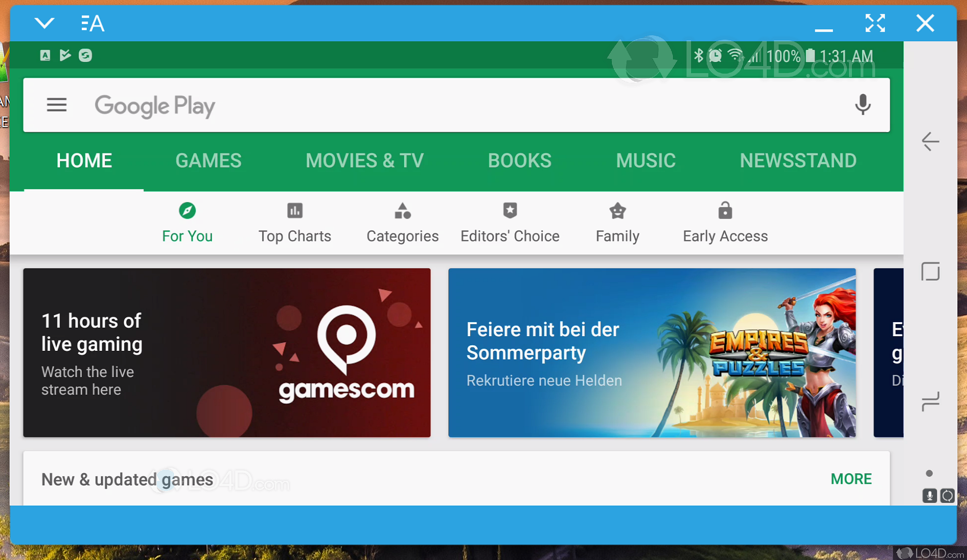The width and height of the screenshot is (967, 560).
Task: Click the alarm clock status icon
Action: coord(715,55)
